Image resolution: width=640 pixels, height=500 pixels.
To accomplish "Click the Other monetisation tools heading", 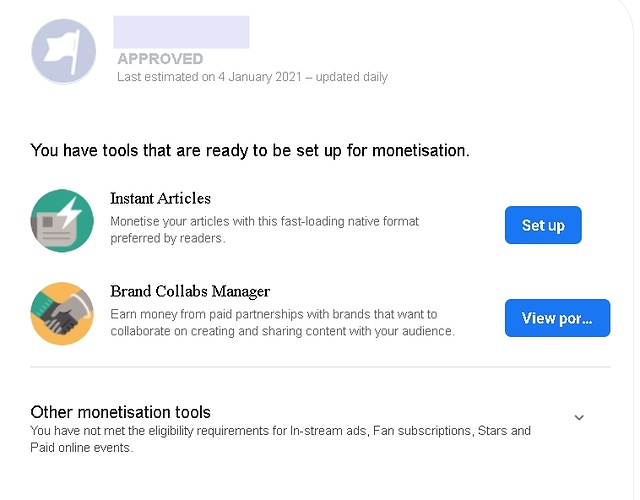I will pyautogui.click(x=120, y=412).
